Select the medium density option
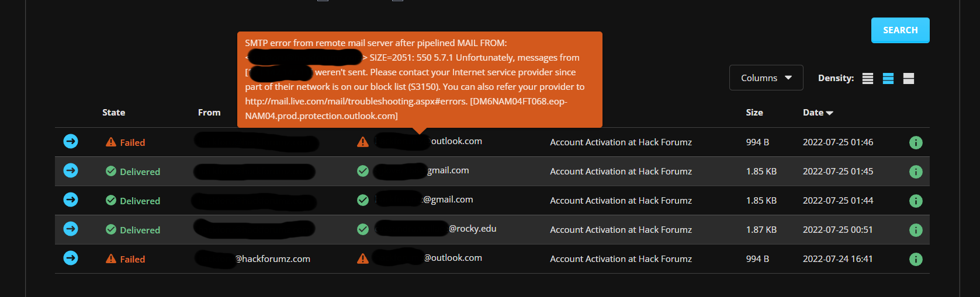This screenshot has height=297, width=980. pyautogui.click(x=888, y=78)
